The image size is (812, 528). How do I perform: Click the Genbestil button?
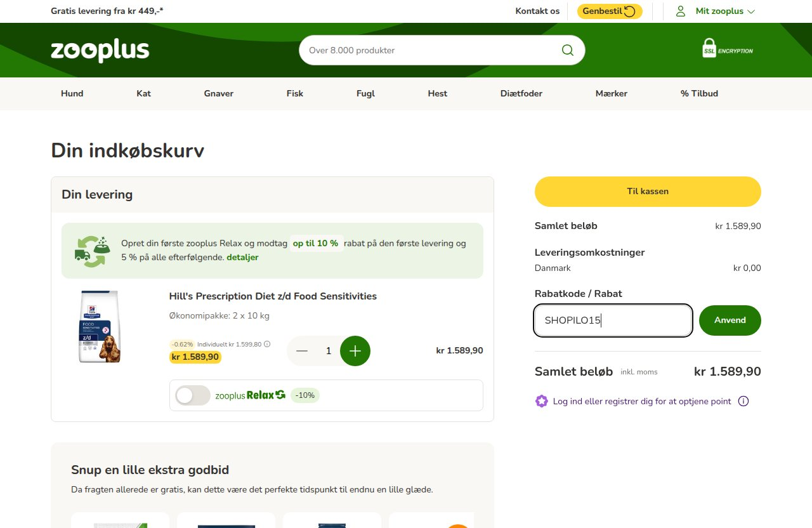click(x=610, y=11)
